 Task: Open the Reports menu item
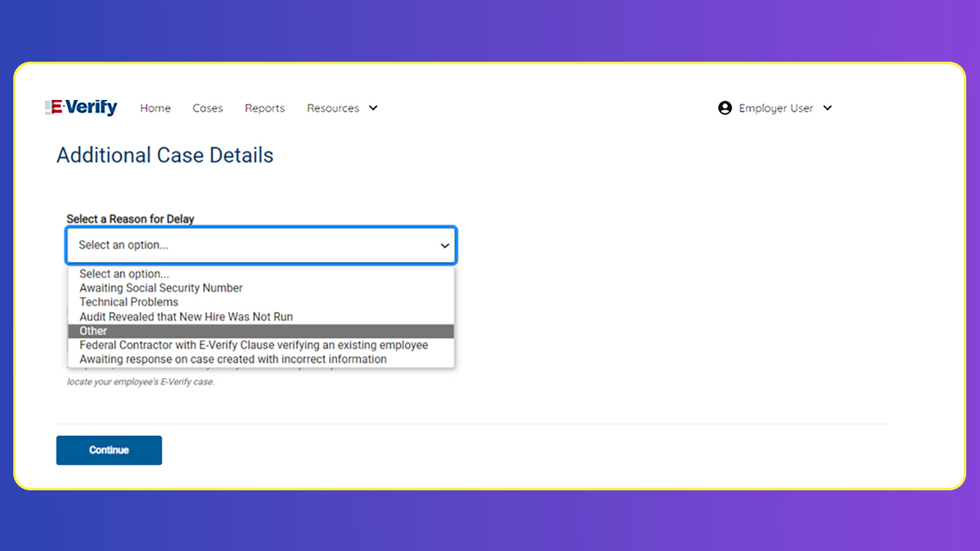(264, 108)
